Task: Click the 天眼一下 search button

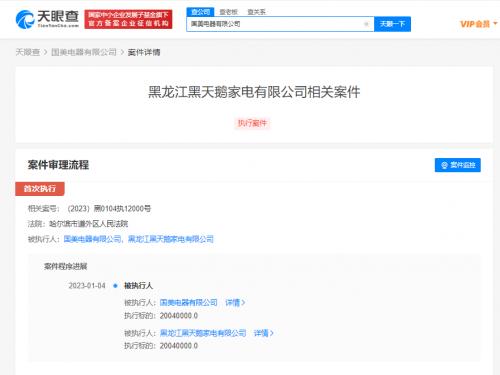Action: [392, 24]
